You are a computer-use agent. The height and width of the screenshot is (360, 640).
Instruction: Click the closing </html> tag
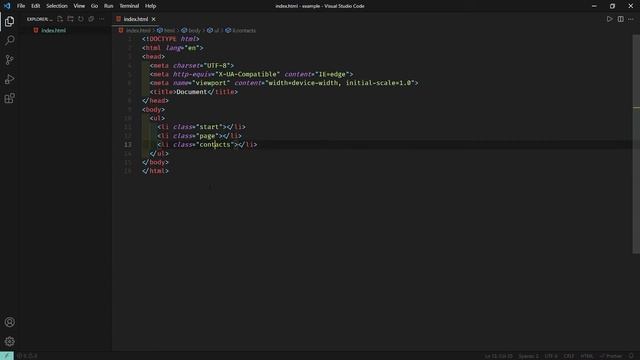[x=155, y=171]
